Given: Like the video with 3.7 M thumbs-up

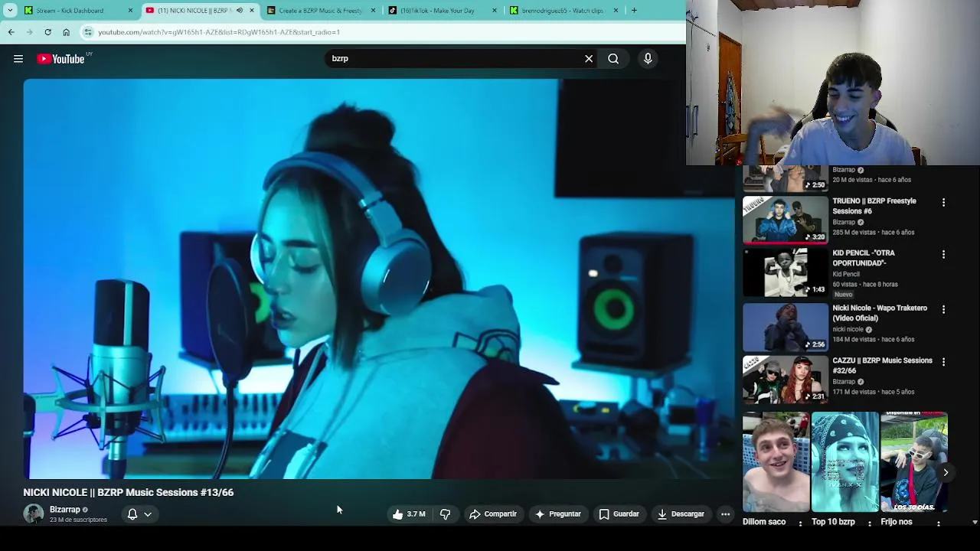Looking at the screenshot, I should (409, 514).
